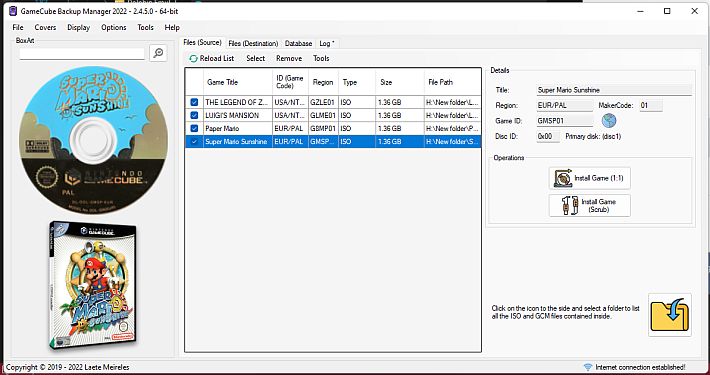This screenshot has width=710, height=375.
Task: Open the Covers menu
Action: 45,27
